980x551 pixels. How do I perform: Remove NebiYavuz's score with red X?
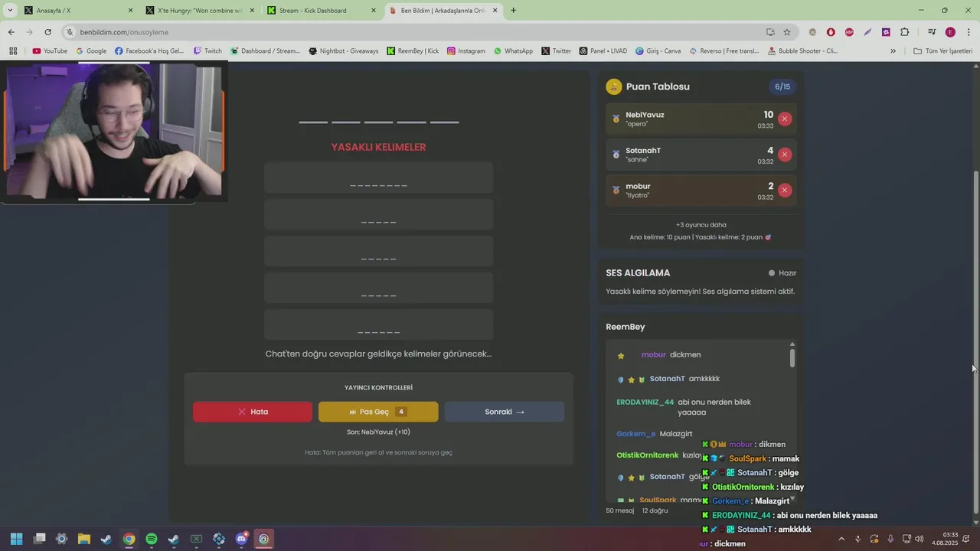784,119
